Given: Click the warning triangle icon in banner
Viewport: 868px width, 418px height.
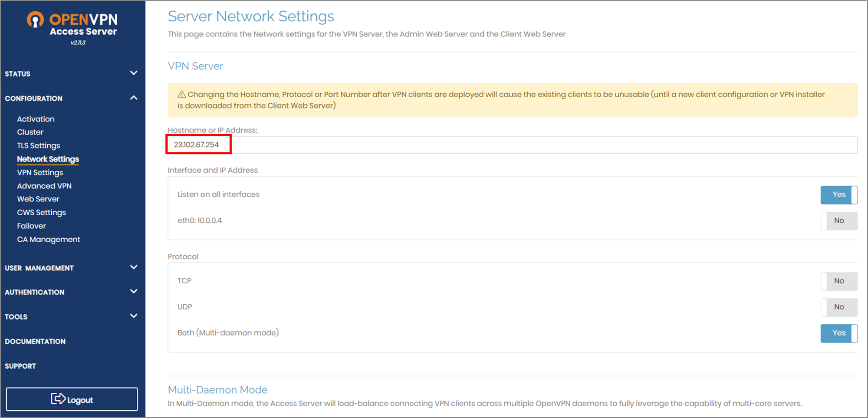Looking at the screenshot, I should [182, 95].
